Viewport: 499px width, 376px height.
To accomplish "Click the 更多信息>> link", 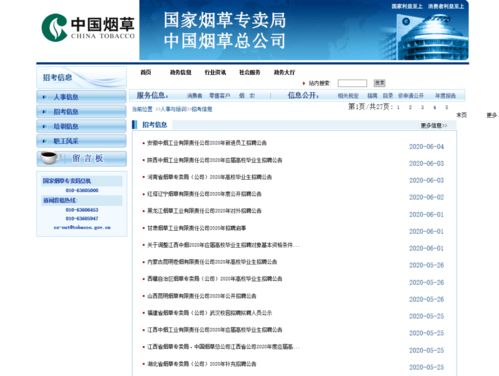I will pyautogui.click(x=434, y=125).
